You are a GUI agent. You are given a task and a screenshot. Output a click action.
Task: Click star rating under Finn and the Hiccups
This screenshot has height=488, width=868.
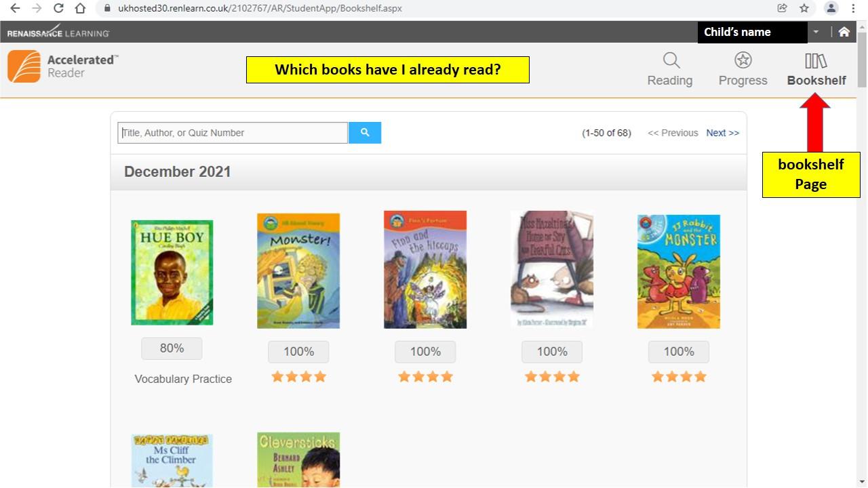click(425, 377)
